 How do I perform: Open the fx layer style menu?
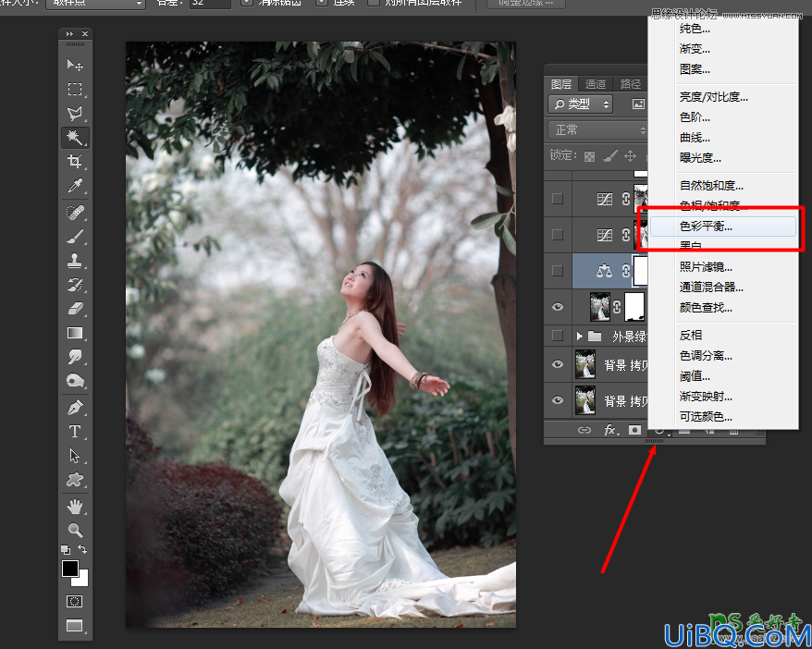coord(610,430)
